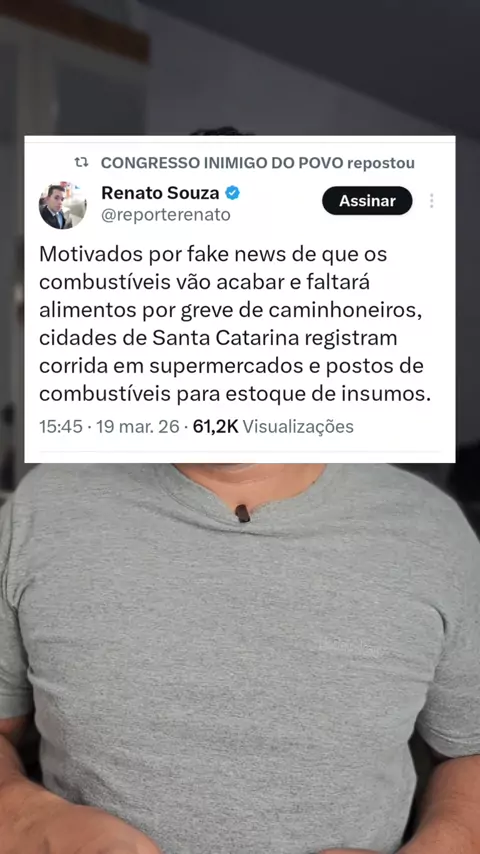Click the 15:45 time stamp
This screenshot has width=480, height=854.
click(60, 426)
